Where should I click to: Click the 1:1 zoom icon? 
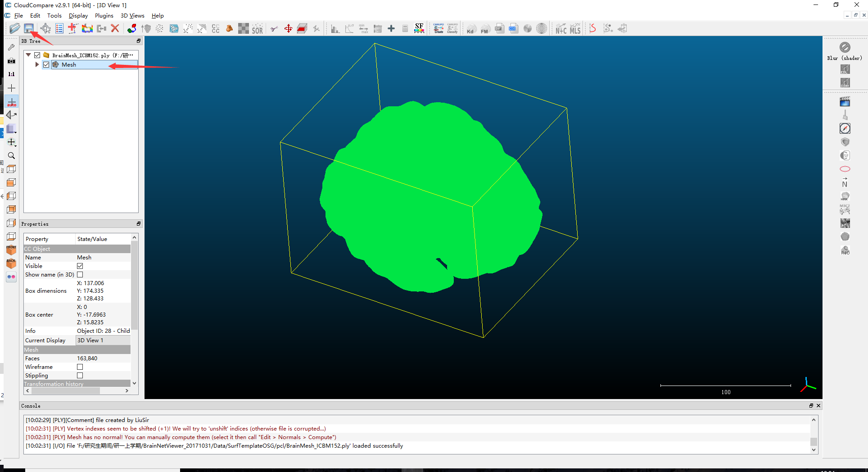coord(12,74)
